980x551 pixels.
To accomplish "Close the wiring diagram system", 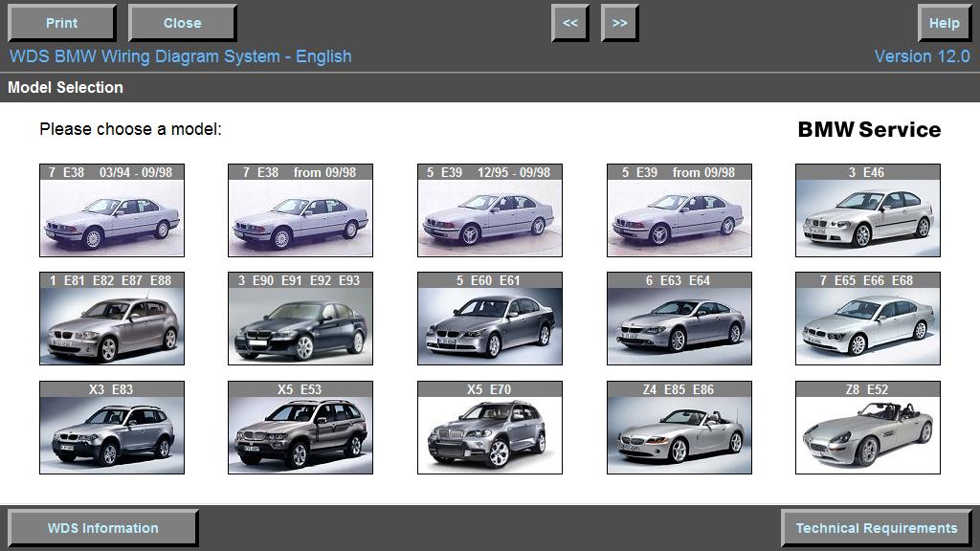I will point(182,23).
